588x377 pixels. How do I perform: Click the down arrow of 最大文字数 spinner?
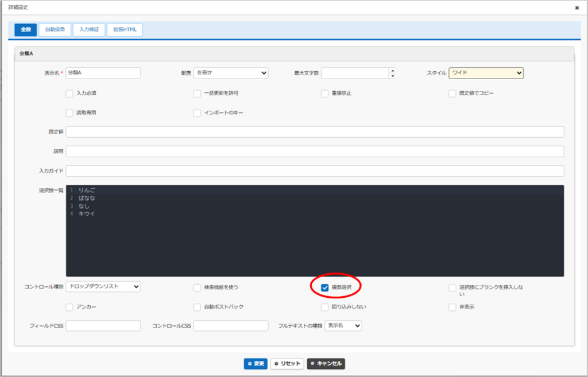393,76
